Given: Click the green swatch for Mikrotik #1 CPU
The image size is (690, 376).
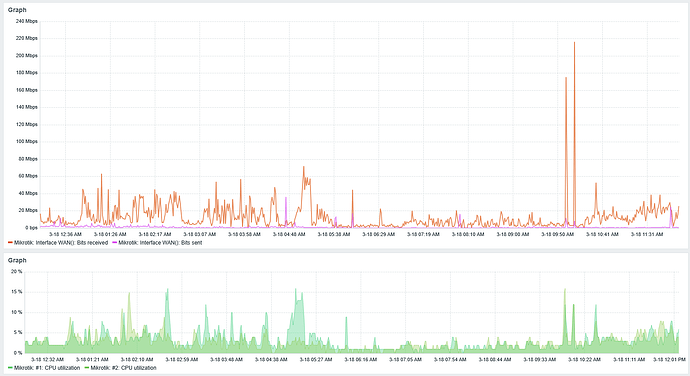Looking at the screenshot, I should coord(10,368).
